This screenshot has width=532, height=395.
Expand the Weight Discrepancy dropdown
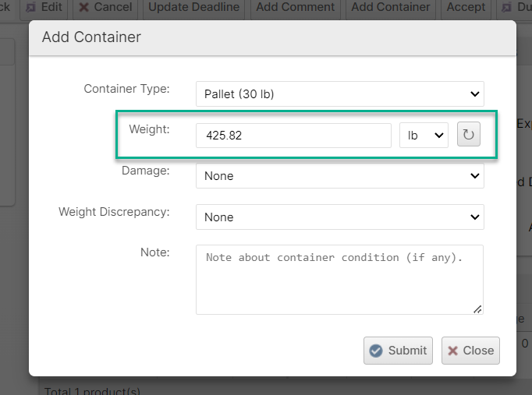click(x=339, y=217)
